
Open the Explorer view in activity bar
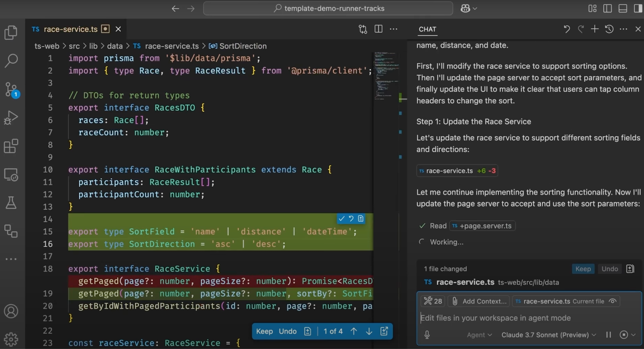pyautogui.click(x=11, y=33)
